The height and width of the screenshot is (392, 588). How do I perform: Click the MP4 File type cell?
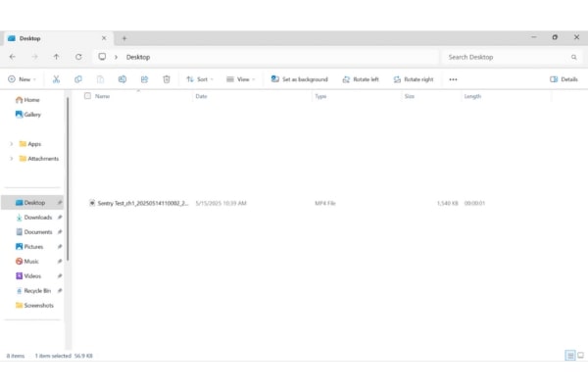pos(325,203)
